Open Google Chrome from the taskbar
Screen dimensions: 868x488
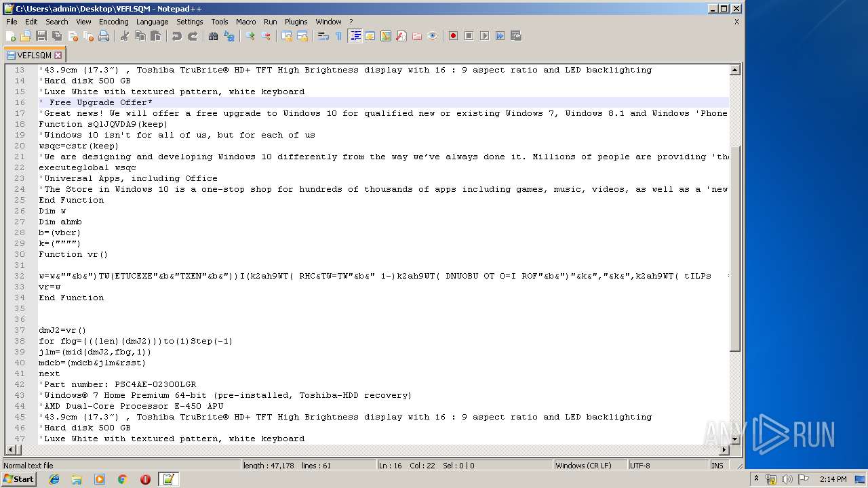click(x=123, y=479)
